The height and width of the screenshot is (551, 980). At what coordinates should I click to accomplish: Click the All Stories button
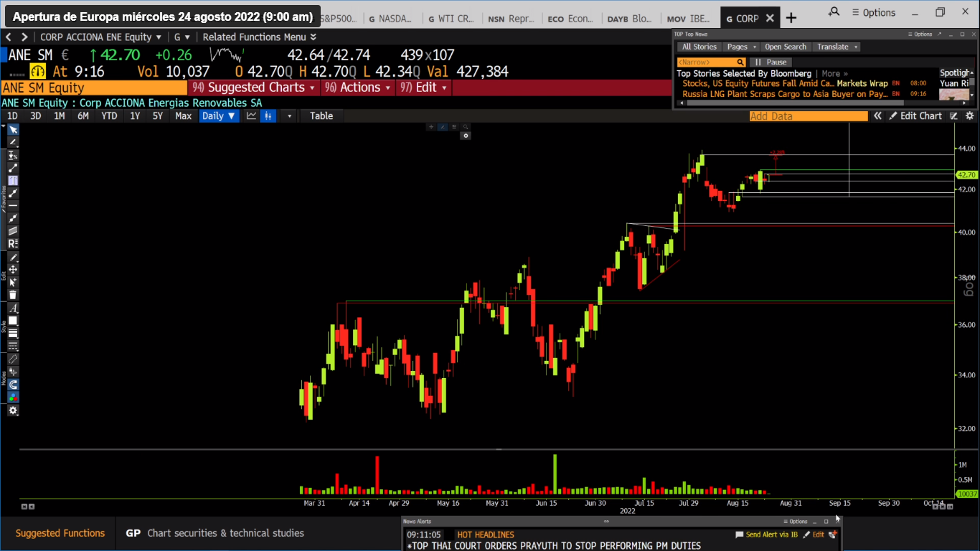coord(699,47)
